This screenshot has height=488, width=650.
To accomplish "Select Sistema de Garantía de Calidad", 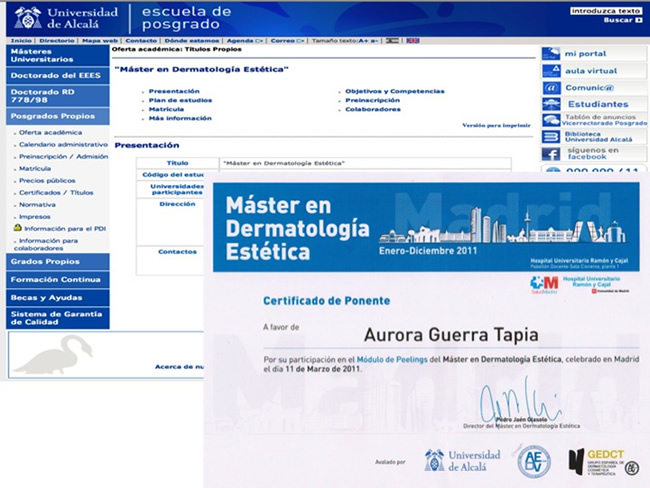I will [x=58, y=318].
